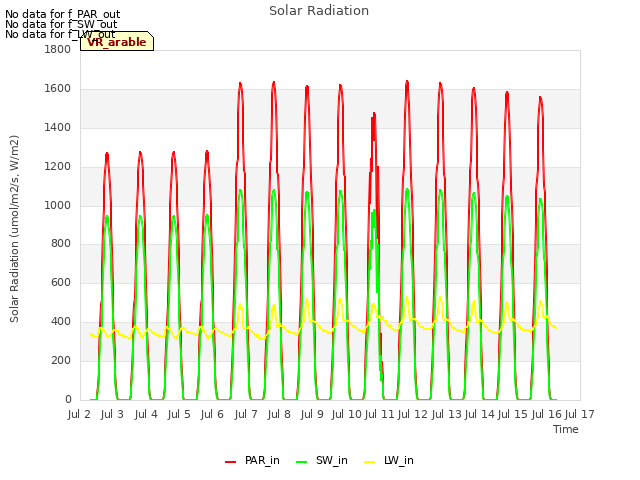The image size is (640, 480).
Task: Click the Jul 17 x-axis label
Action: click(x=579, y=414)
